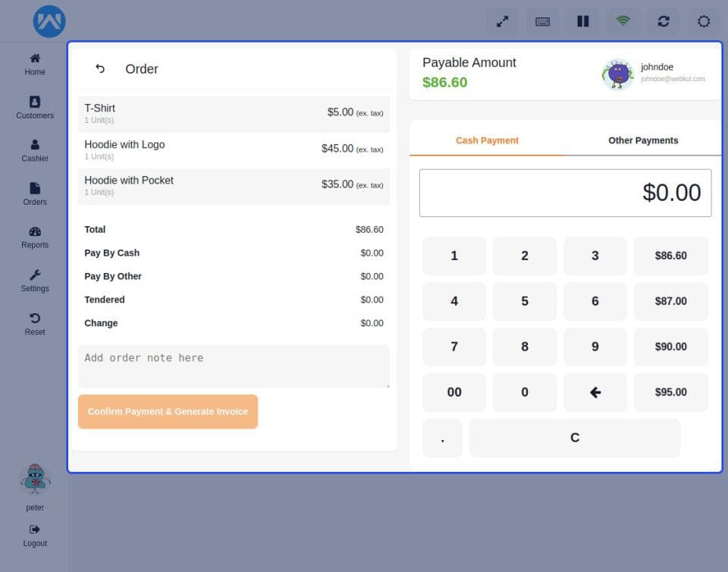Image resolution: width=728 pixels, height=572 pixels.
Task: Click the order note text area
Action: 234,366
